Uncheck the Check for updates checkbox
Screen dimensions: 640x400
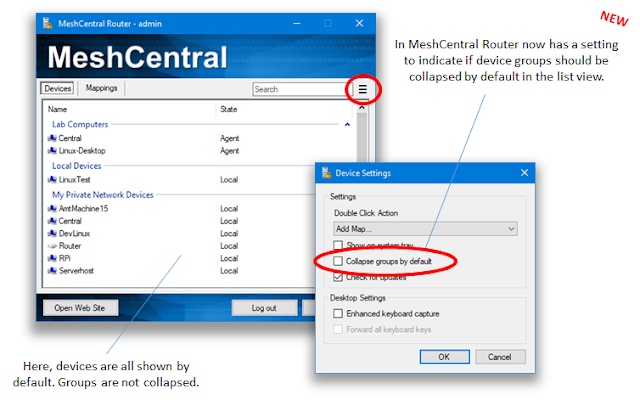point(338,277)
